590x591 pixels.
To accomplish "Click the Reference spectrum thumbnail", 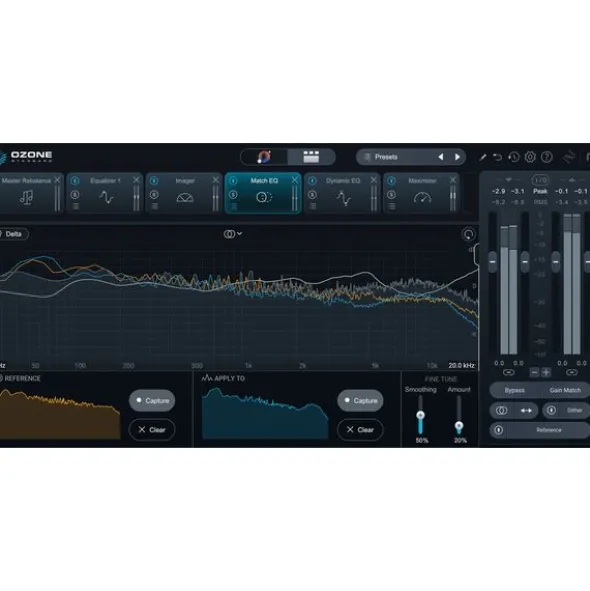I will pos(60,414).
